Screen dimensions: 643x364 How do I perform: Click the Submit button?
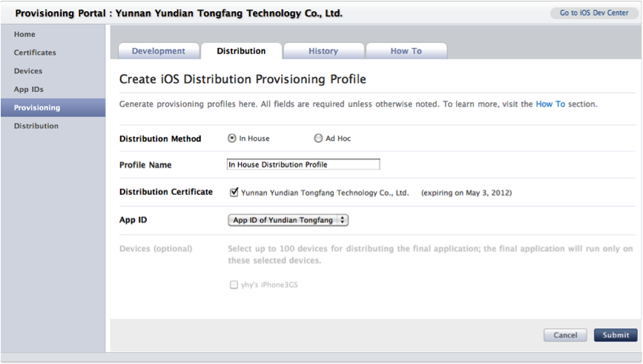[616, 335]
